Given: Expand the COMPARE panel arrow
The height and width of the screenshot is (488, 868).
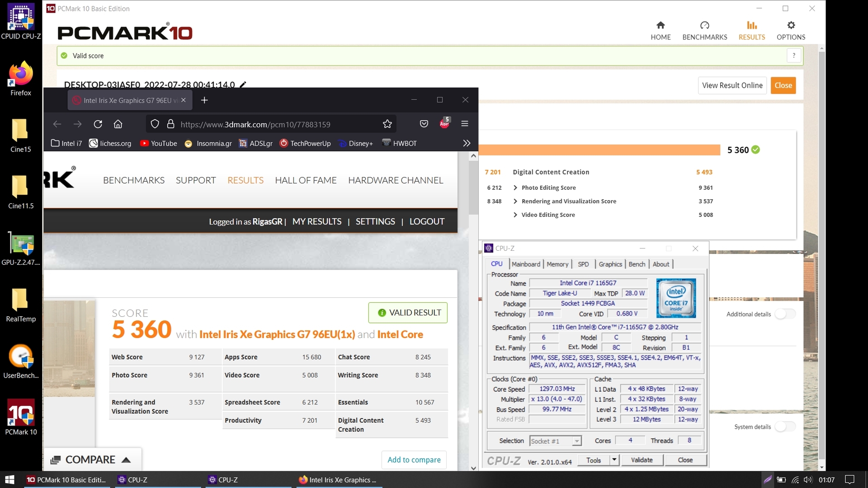Looking at the screenshot, I should [126, 460].
